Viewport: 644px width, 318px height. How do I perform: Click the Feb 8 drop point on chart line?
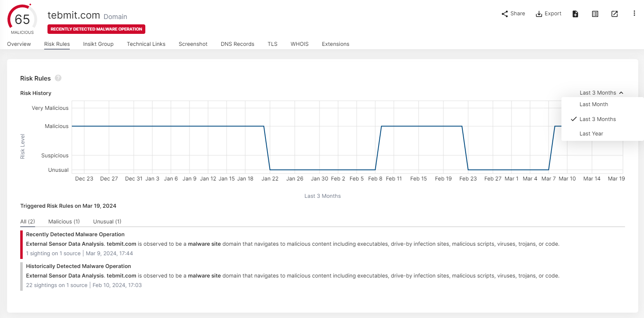coord(375,169)
